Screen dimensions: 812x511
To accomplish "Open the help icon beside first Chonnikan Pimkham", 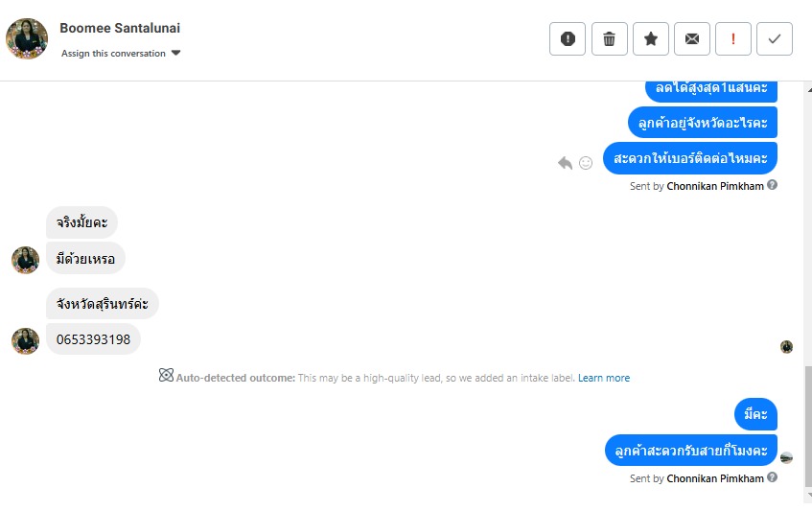I will pos(772,185).
